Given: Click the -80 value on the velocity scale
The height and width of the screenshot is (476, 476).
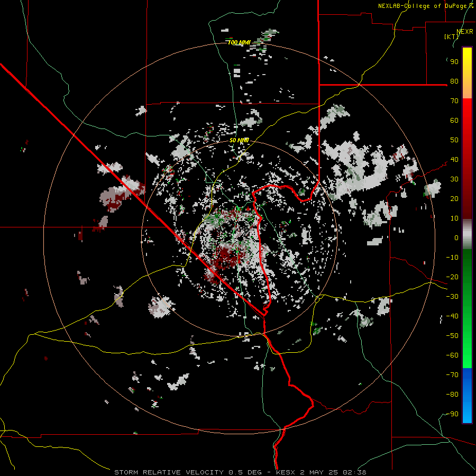Looking at the screenshot, I should (452, 395).
